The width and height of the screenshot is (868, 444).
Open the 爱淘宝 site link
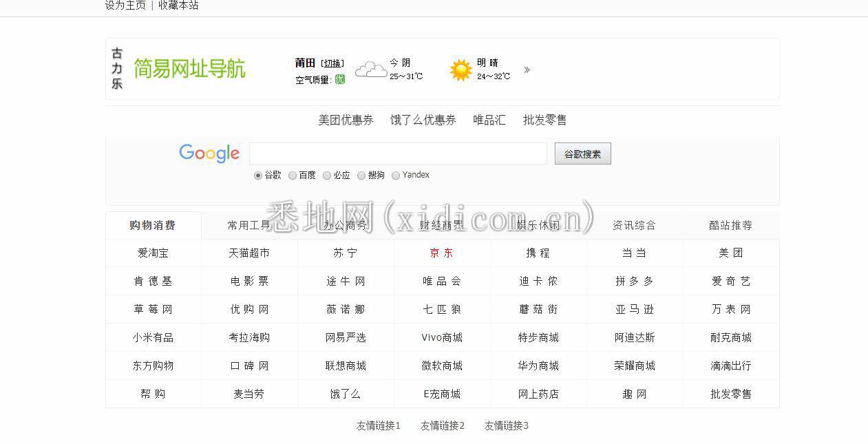pyautogui.click(x=153, y=253)
